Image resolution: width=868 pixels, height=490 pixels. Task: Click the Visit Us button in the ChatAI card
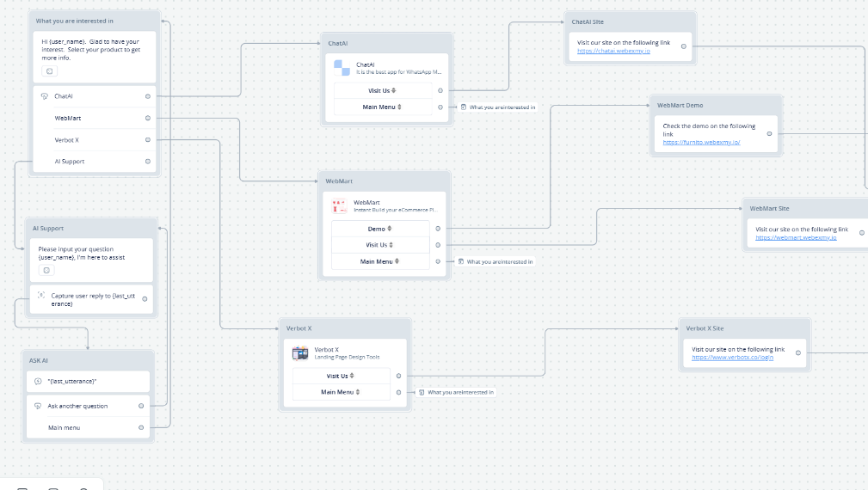pos(383,91)
